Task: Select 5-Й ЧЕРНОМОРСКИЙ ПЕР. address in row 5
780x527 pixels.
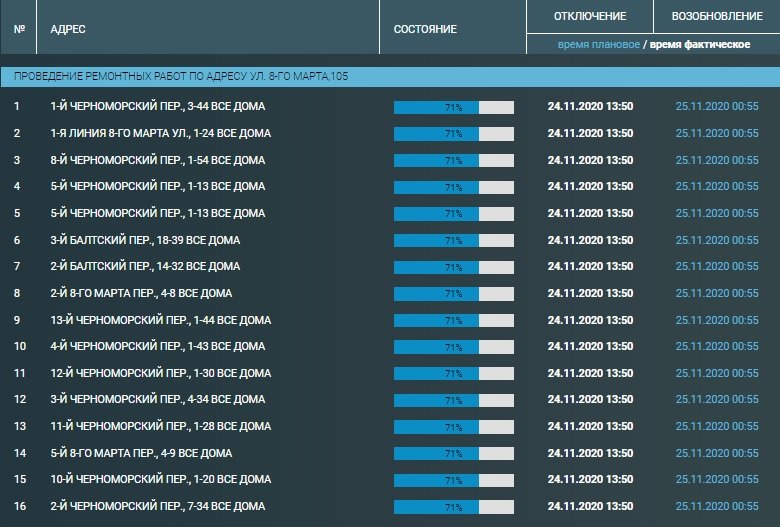Action: (158, 213)
